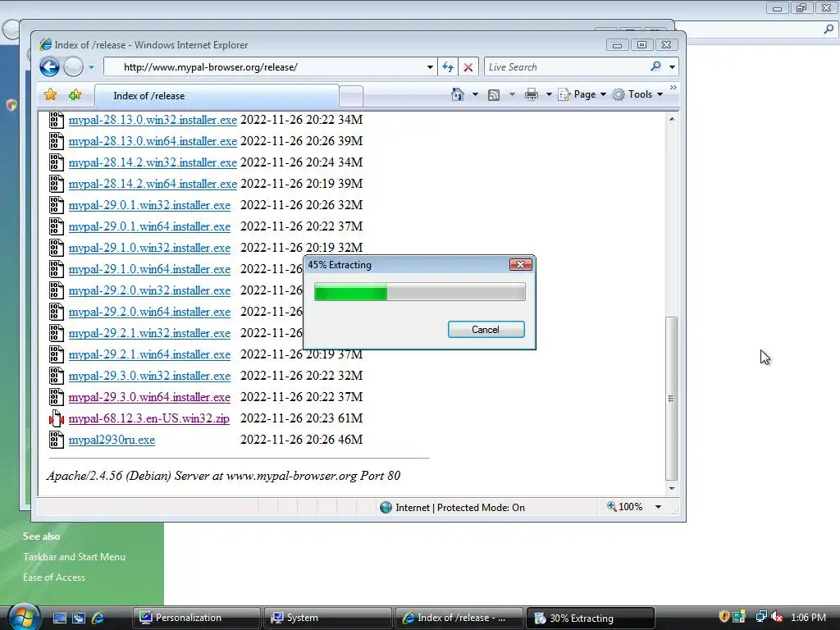Open the mypal-29.3.0.win64.installer.exe link
This screenshot has height=630, width=840.
[149, 397]
